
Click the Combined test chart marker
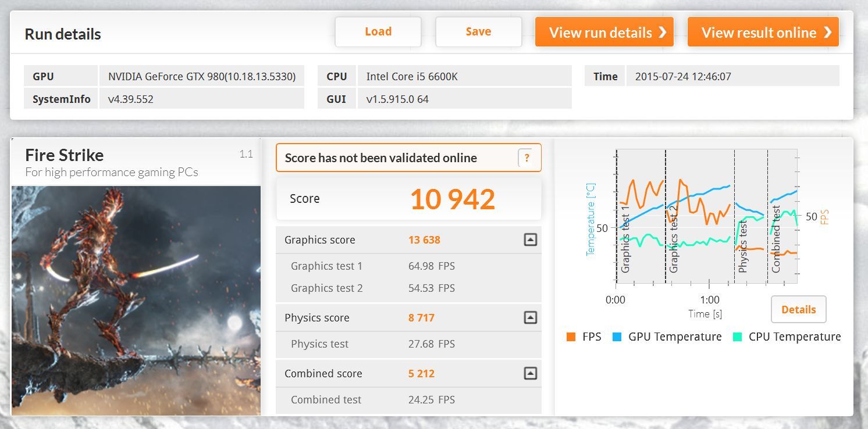[x=776, y=239]
